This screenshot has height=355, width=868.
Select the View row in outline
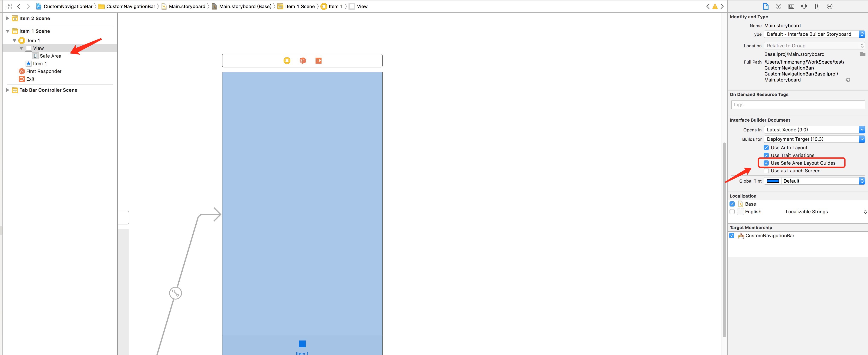click(60, 48)
